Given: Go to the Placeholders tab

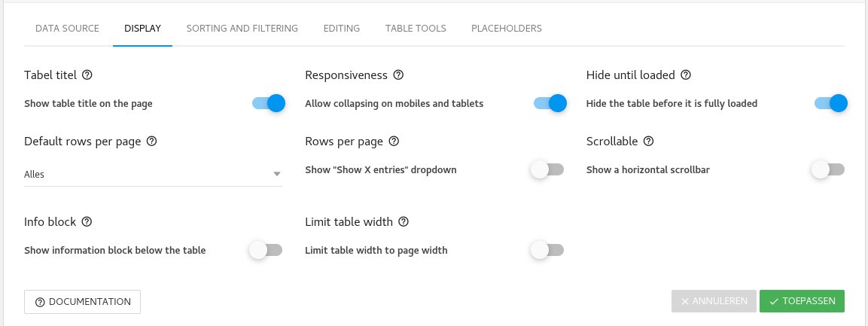Looking at the screenshot, I should pyautogui.click(x=507, y=28).
